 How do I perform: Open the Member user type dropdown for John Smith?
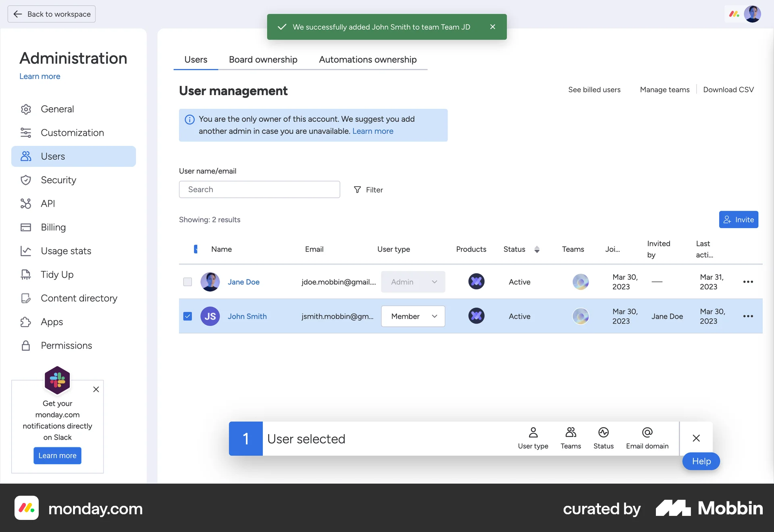[412, 316]
